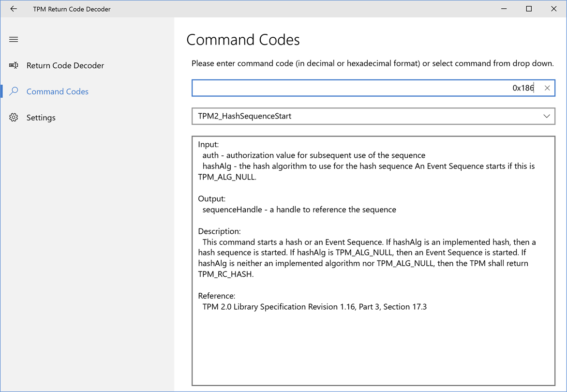
Task: Open the TPM2_HashSequenceStart command dropdown
Action: point(368,116)
